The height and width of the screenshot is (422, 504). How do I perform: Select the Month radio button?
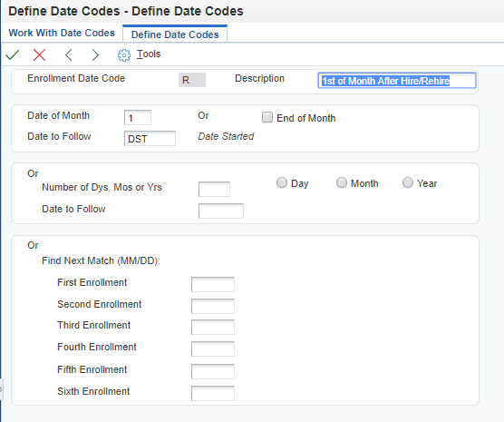tap(342, 182)
